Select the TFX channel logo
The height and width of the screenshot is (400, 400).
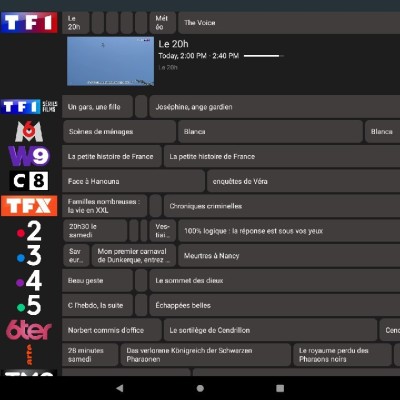29,206
